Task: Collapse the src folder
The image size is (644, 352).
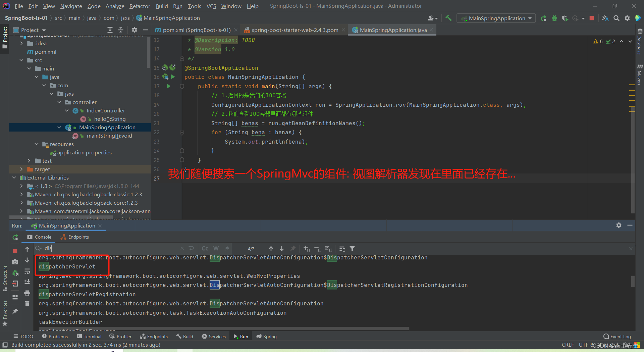Action: tap(21, 60)
